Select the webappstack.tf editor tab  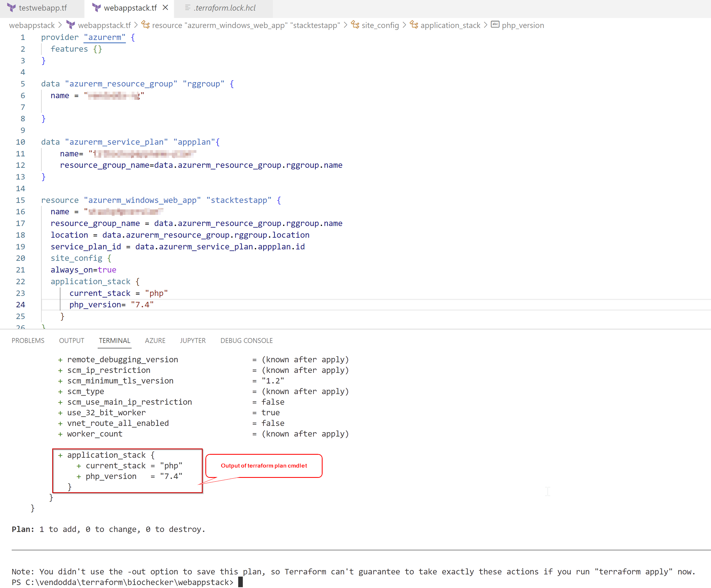[130, 8]
